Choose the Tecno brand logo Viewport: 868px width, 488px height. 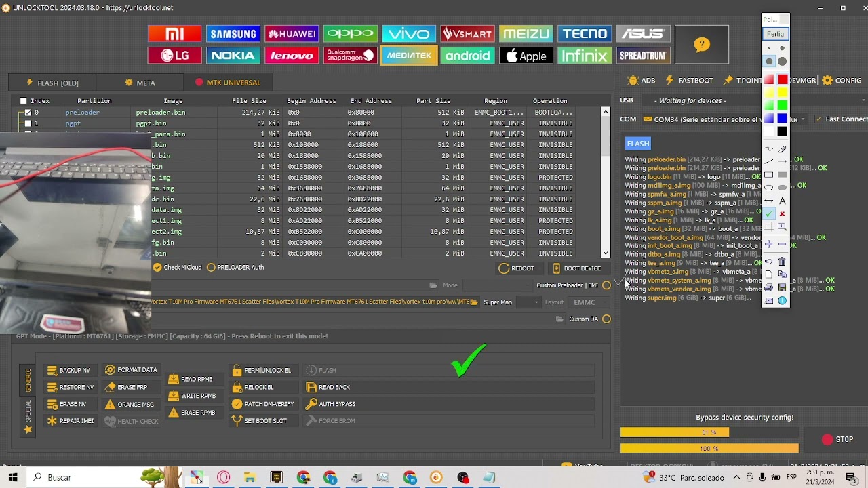click(x=585, y=34)
